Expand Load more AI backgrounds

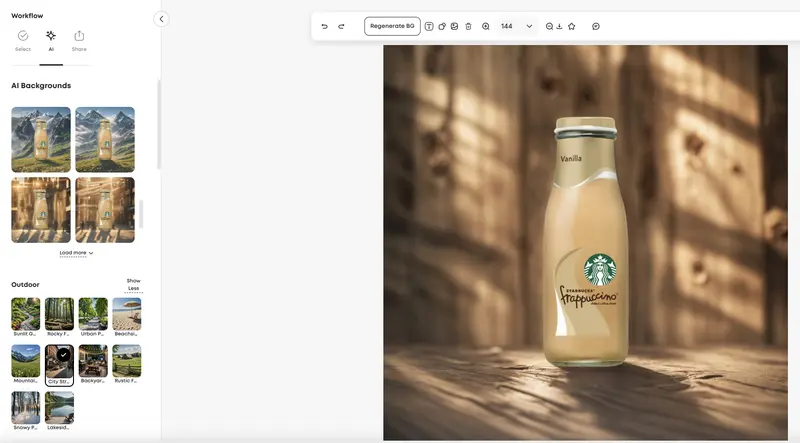click(76, 253)
